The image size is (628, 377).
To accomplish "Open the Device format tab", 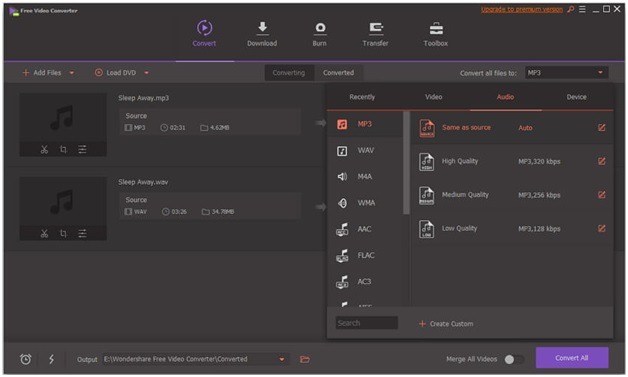I will 577,97.
